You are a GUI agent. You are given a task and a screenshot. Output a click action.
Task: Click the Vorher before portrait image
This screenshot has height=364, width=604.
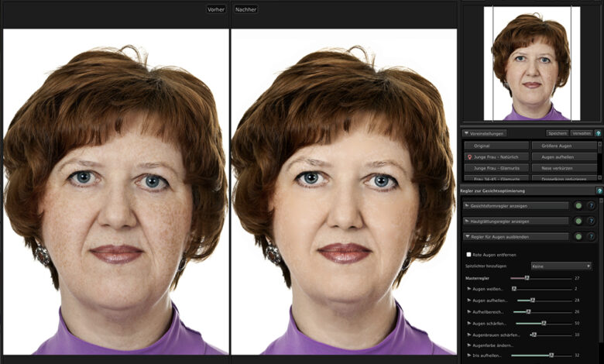(115, 191)
